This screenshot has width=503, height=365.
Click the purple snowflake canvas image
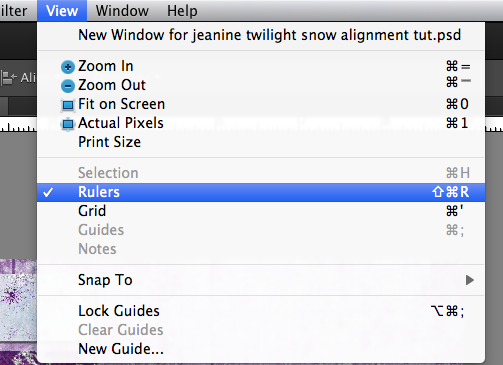[18, 312]
